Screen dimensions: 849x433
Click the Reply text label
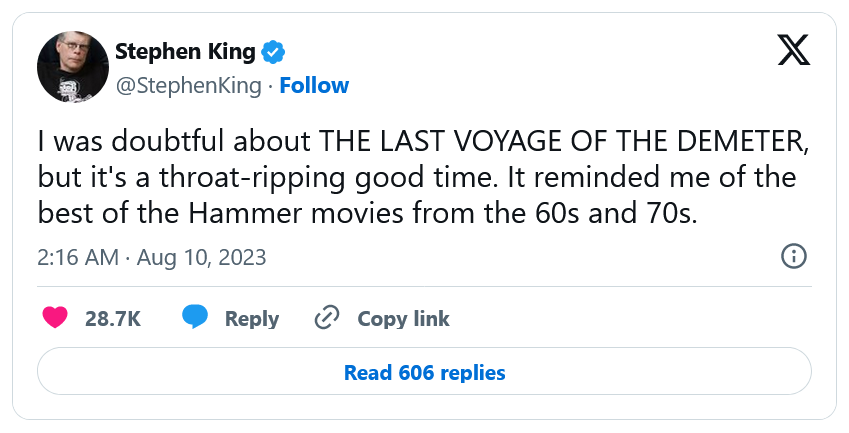(x=251, y=319)
